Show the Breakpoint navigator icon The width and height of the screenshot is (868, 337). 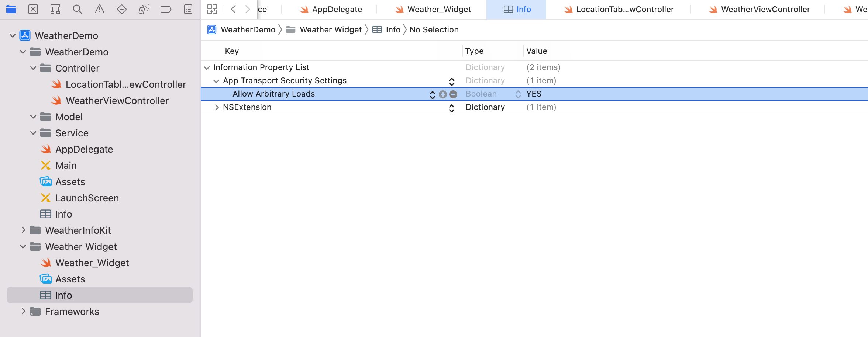point(166,9)
